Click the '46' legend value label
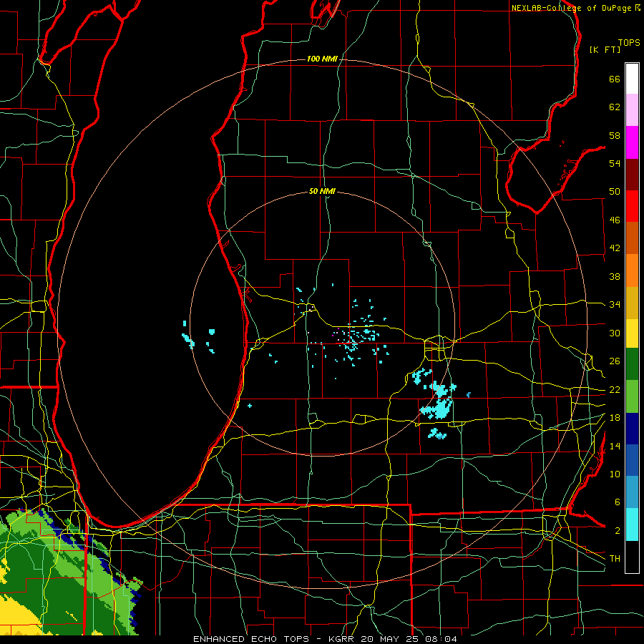The image size is (644, 644). tap(615, 220)
